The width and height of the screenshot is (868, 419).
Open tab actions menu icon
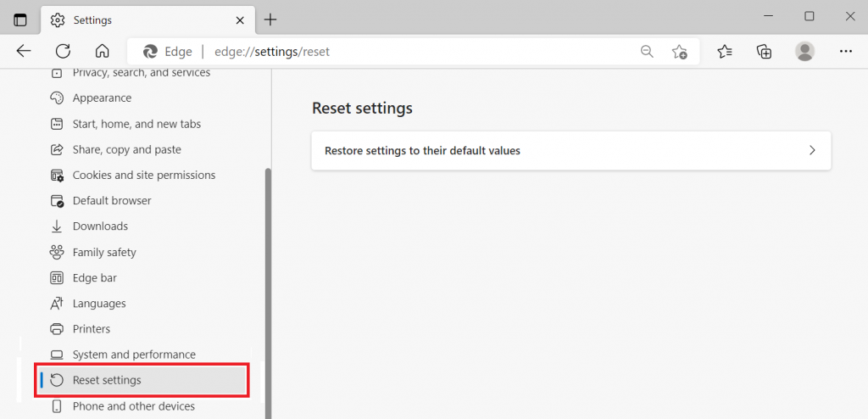point(20,20)
